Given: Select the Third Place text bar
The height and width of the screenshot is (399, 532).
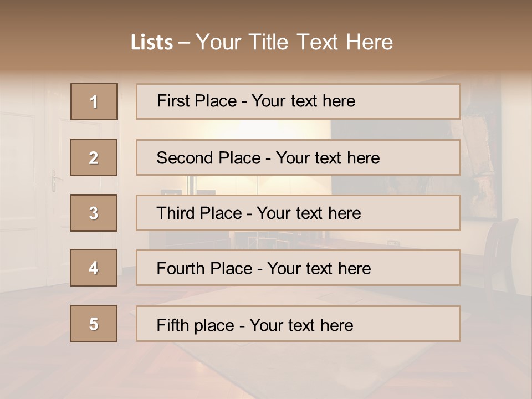Looking at the screenshot, I should coord(298,213).
